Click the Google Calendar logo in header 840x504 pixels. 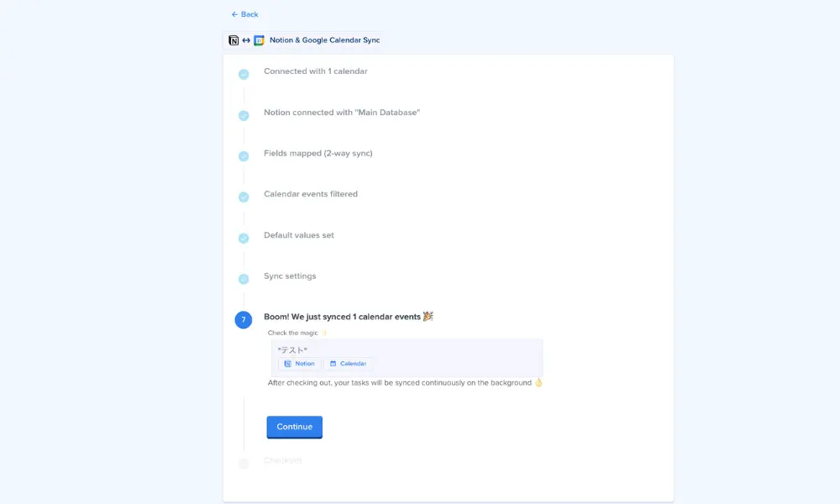point(259,40)
